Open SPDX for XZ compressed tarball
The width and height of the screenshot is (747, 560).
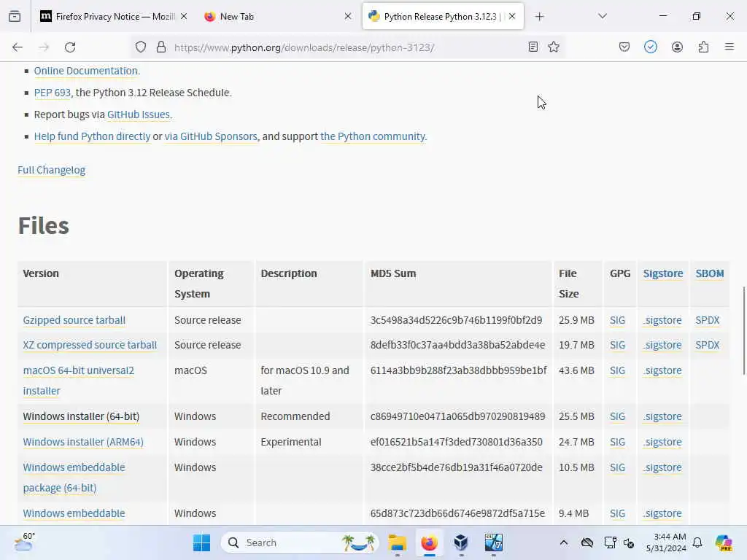coord(707,345)
